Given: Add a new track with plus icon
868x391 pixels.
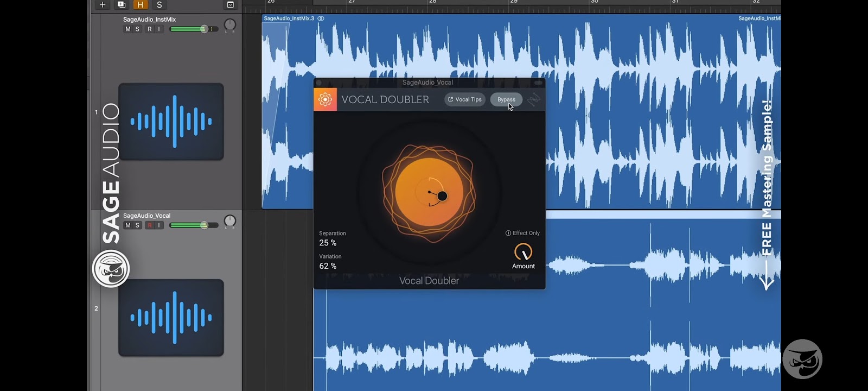Looking at the screenshot, I should click(102, 5).
